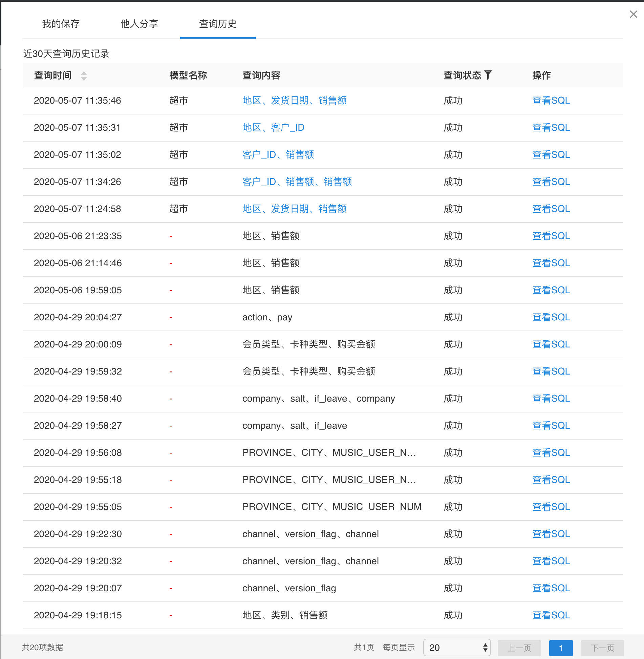View SQL for PROVINCE、CITY、MUSIC_USER_NUM query
This screenshot has height=659, width=644.
(x=551, y=507)
